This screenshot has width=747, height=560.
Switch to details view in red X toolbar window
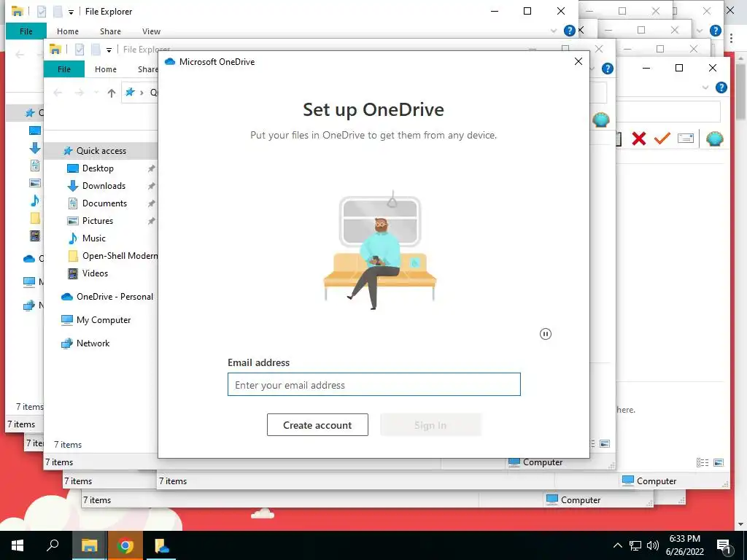(x=703, y=462)
